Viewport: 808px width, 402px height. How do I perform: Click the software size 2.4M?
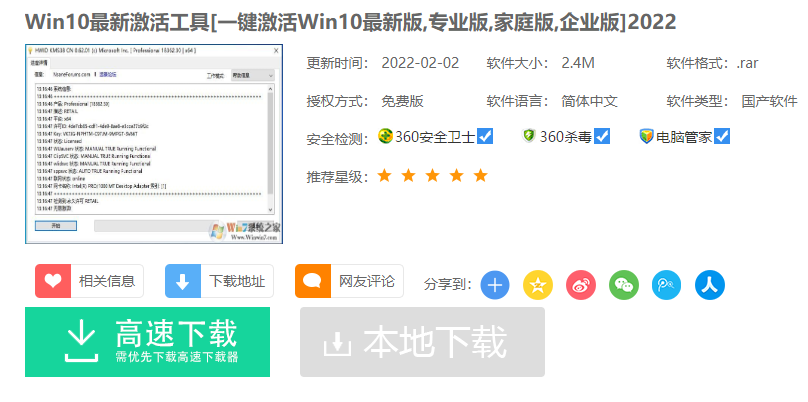[x=578, y=63]
